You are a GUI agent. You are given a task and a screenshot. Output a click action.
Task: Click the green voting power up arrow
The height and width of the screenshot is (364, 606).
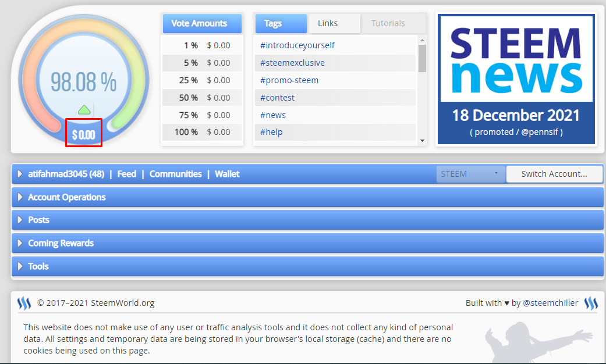pyautogui.click(x=84, y=110)
